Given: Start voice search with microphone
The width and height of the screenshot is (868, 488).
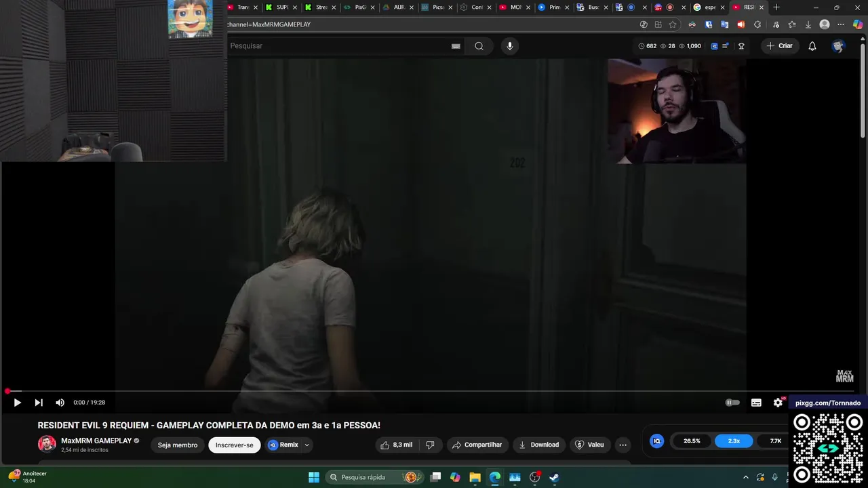Looking at the screenshot, I should (x=510, y=46).
